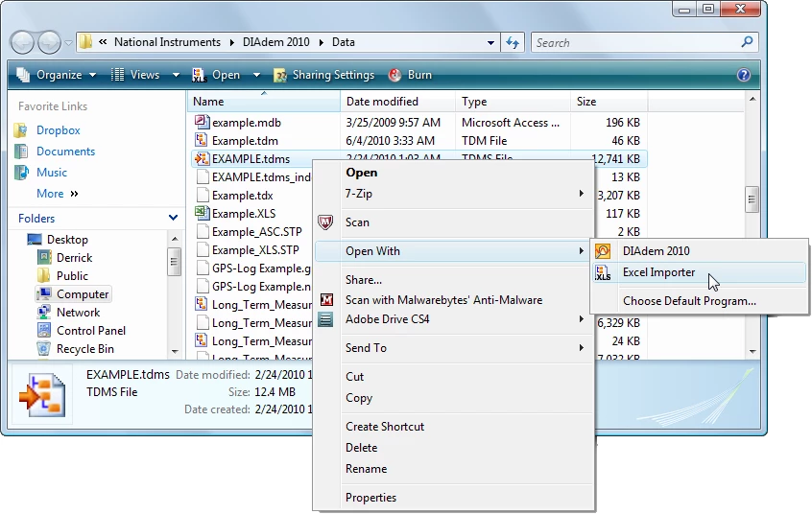The height and width of the screenshot is (514, 812).
Task: Expand the Send To submenu
Action: [x=581, y=348]
